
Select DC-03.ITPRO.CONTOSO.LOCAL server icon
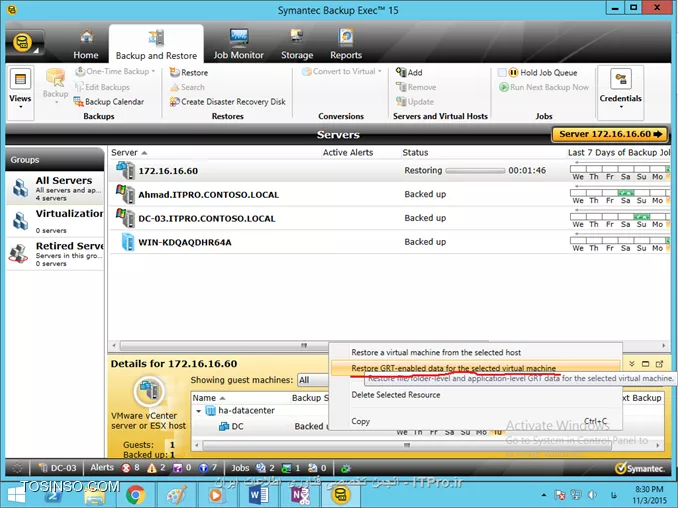126,218
